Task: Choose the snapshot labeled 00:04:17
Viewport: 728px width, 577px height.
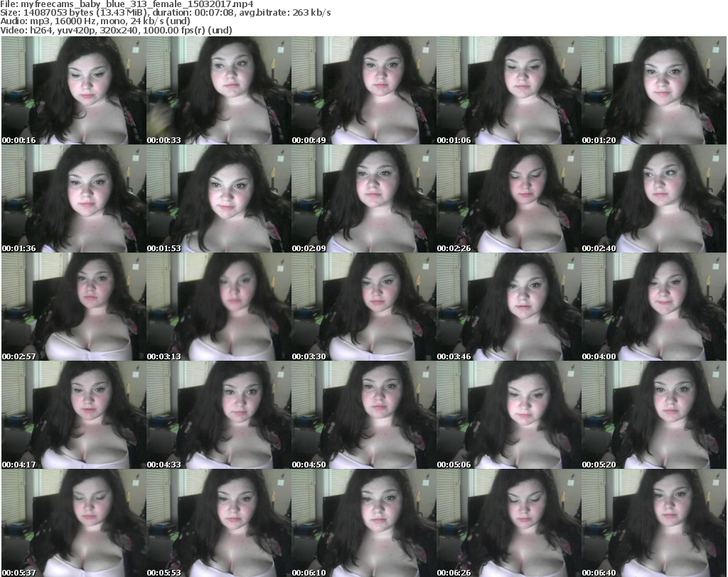Action: click(74, 415)
